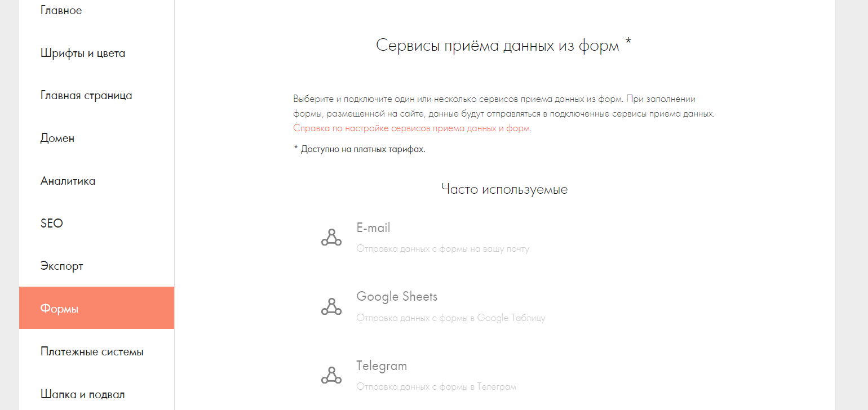
Task: Click the 'Доступно на платных тарифах' note
Action: coord(360,149)
